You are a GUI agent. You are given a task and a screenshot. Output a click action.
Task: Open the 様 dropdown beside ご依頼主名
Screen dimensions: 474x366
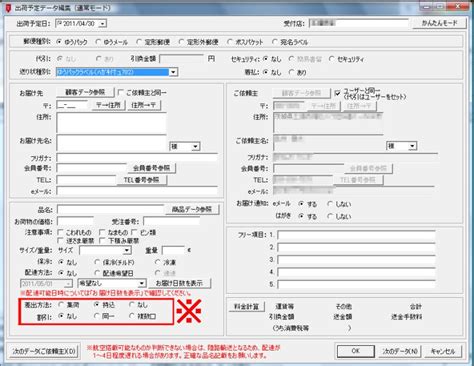pos(412,146)
